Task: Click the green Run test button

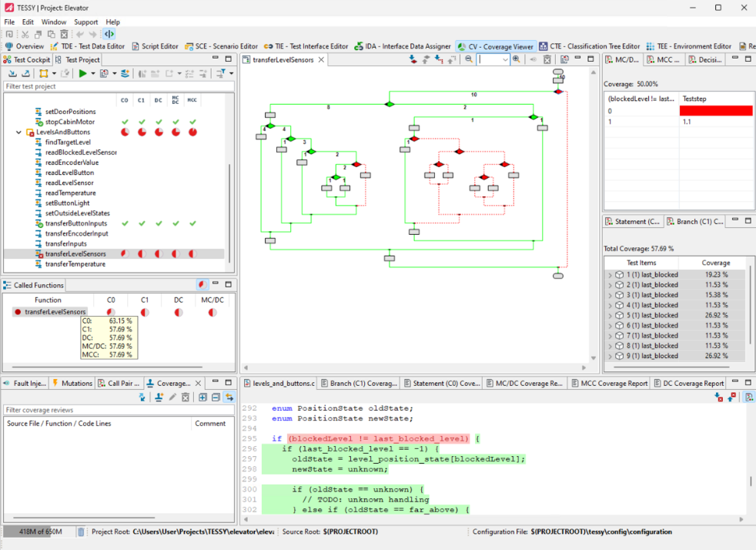Action: [82, 73]
